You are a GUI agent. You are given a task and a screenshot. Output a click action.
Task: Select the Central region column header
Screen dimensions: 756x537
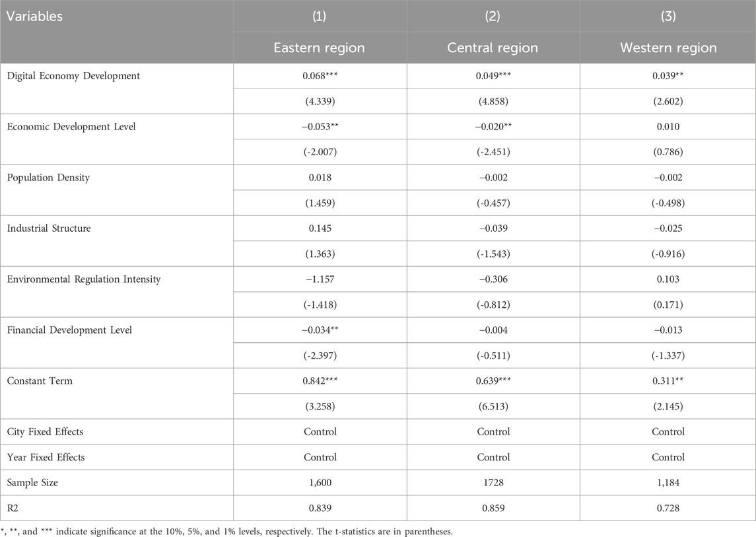pos(493,48)
